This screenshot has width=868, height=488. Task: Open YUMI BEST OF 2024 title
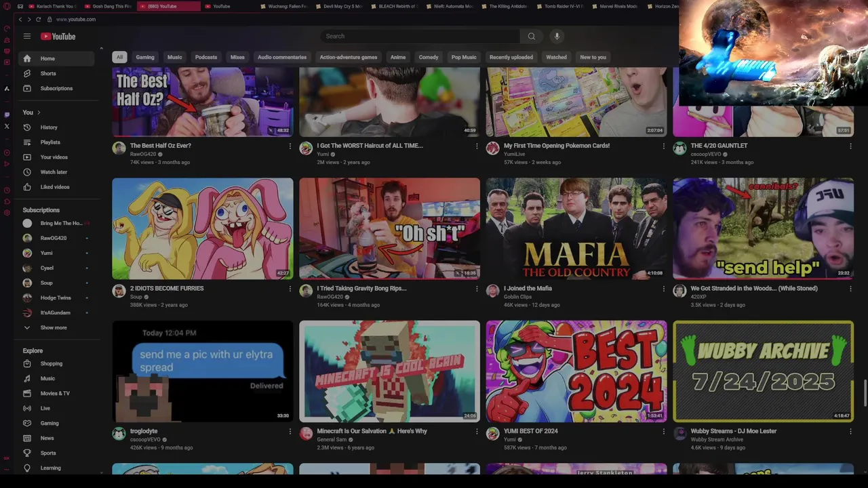(531, 431)
